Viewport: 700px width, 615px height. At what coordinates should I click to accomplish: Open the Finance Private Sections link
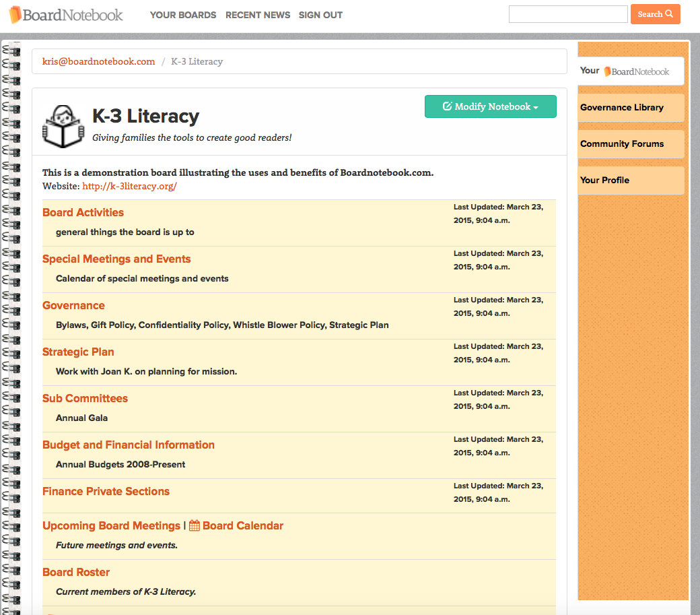(106, 491)
